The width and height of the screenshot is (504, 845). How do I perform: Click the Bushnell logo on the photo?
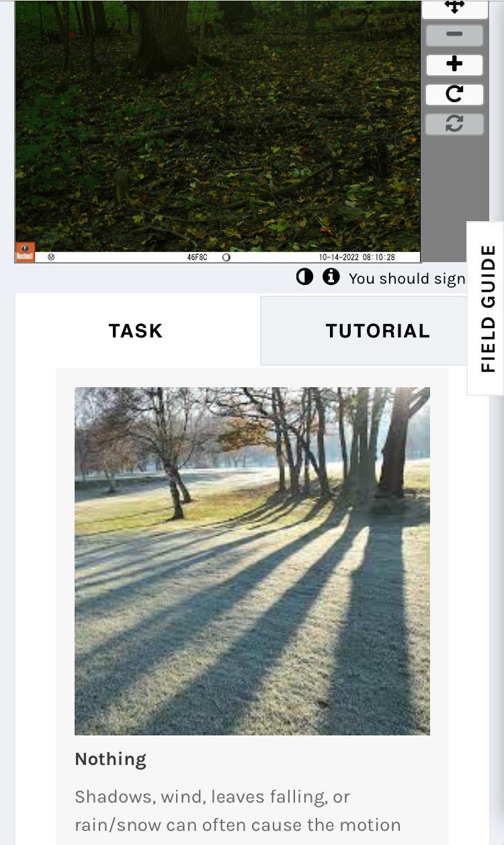pos(25,252)
